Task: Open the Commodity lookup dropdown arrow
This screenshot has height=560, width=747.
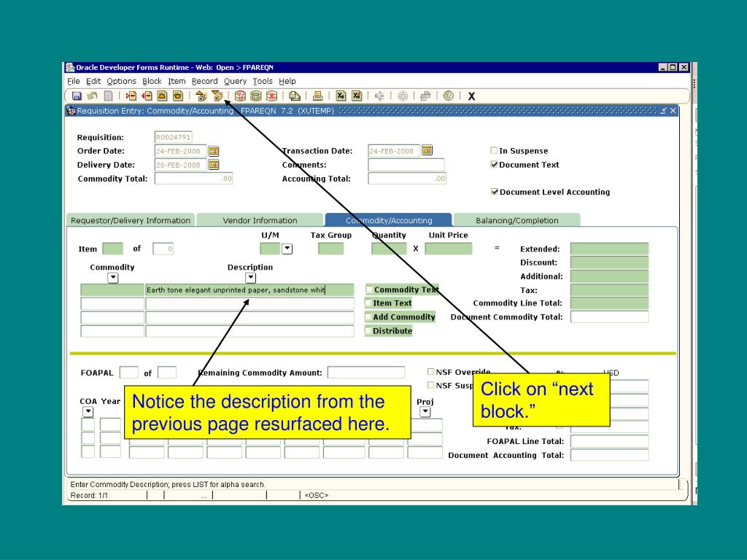Action: 112,278
